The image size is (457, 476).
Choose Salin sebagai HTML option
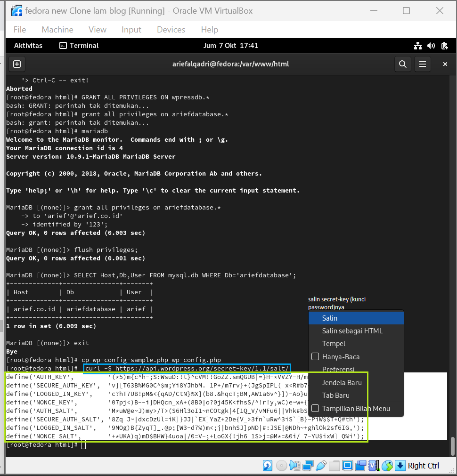click(x=356, y=331)
